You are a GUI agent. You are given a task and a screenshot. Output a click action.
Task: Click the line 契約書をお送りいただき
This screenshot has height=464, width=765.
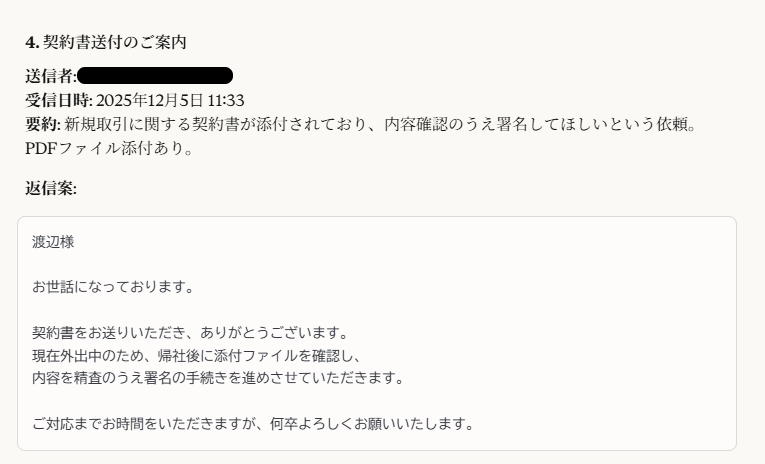click(x=190, y=333)
